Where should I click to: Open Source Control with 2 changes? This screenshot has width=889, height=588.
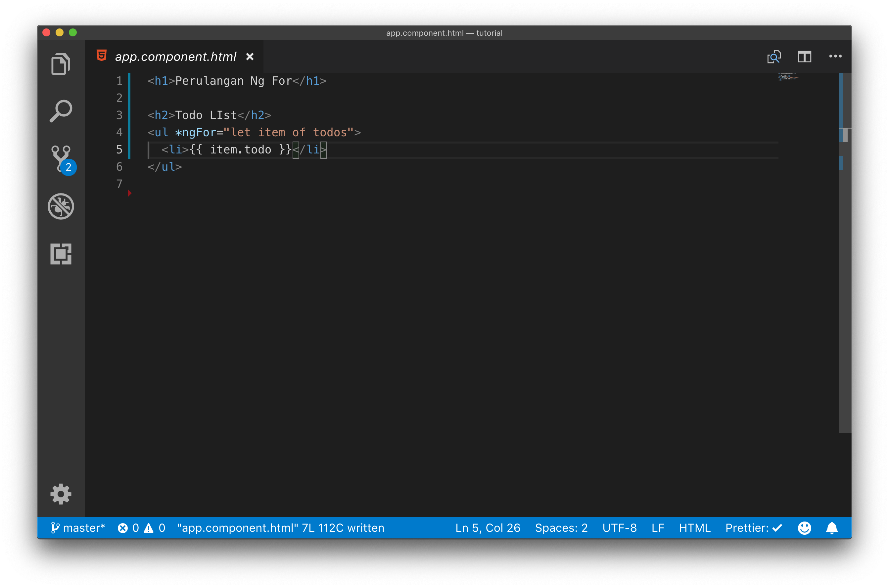pos(62,159)
